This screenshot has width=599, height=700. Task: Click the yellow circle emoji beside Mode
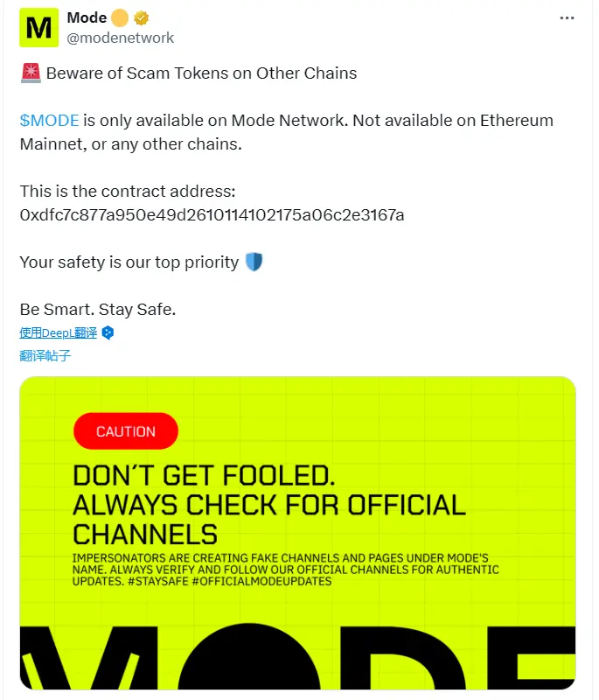pyautogui.click(x=120, y=18)
